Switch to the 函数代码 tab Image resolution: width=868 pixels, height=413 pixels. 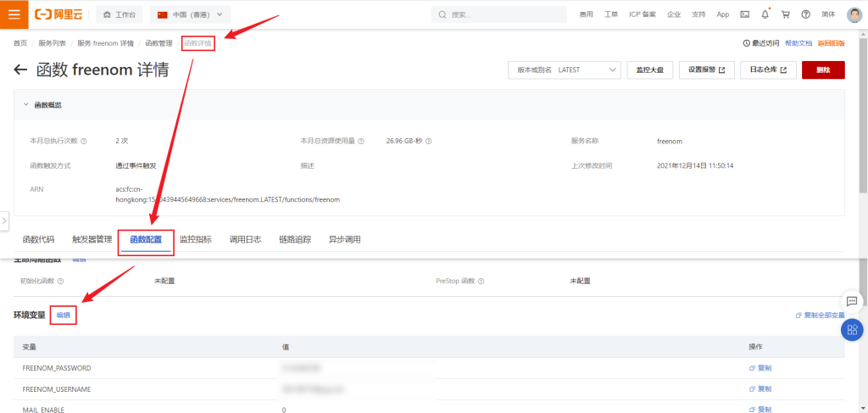[x=38, y=240]
